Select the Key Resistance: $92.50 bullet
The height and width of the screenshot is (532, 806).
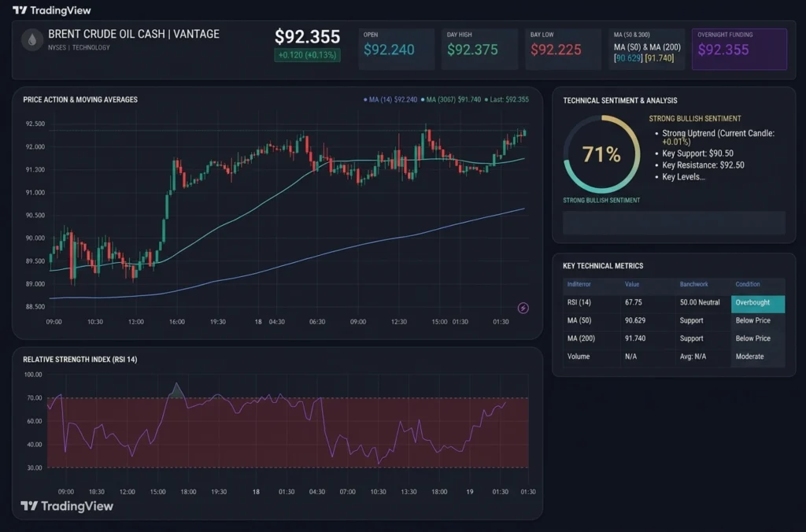pyautogui.click(x=703, y=165)
